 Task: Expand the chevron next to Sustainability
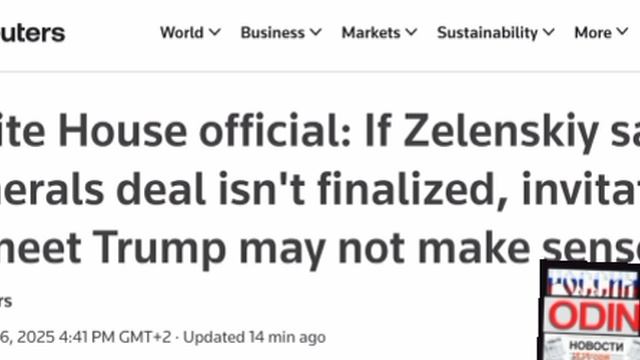point(549,32)
